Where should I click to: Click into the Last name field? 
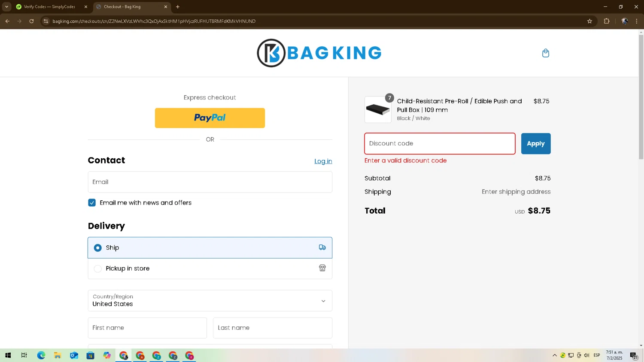coord(273,328)
